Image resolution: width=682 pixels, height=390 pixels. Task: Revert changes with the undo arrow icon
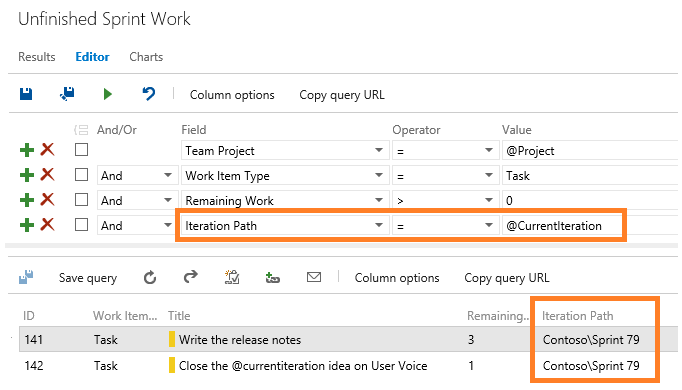[149, 94]
